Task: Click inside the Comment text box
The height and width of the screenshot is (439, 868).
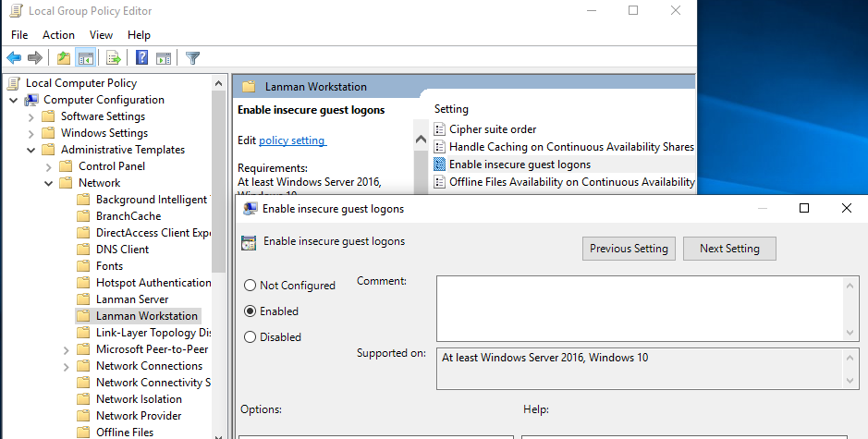Action: (640, 309)
